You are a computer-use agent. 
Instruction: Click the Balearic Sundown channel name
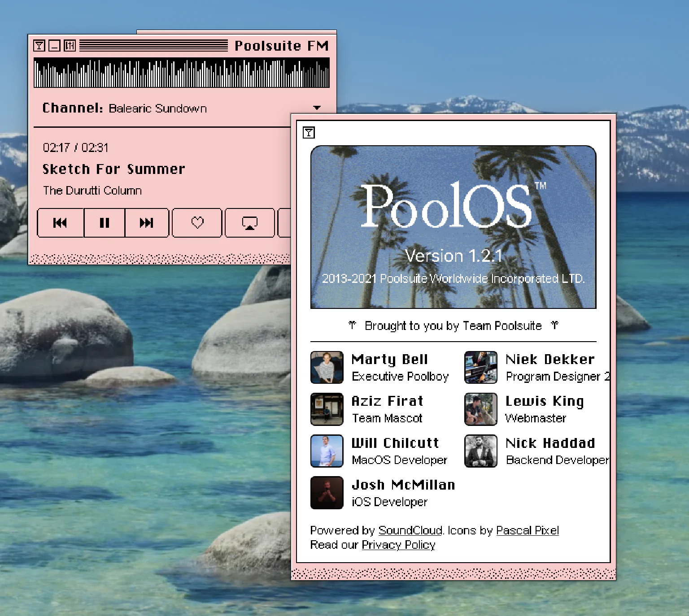point(158,108)
